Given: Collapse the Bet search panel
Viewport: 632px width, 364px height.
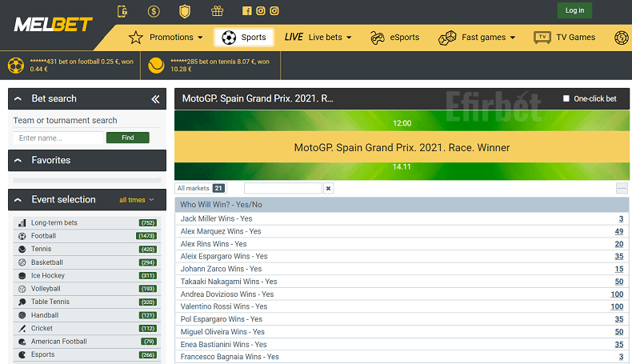Looking at the screenshot, I should pos(18,98).
